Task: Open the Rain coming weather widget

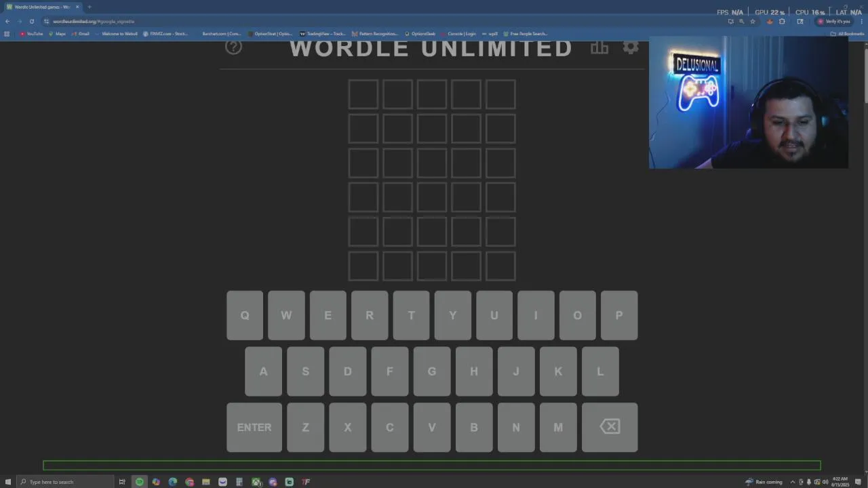Action: click(764, 482)
